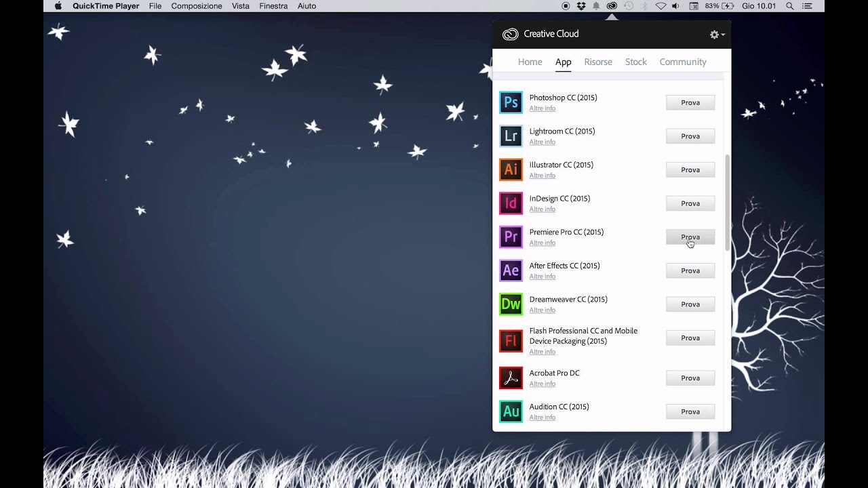This screenshot has height=488, width=868.
Task: Open the Stock tab
Action: click(636, 62)
